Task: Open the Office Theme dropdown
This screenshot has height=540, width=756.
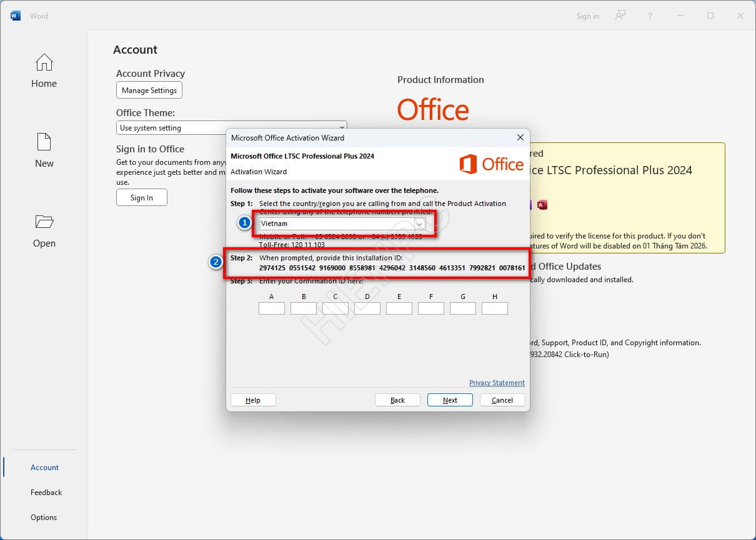Action: coord(231,127)
